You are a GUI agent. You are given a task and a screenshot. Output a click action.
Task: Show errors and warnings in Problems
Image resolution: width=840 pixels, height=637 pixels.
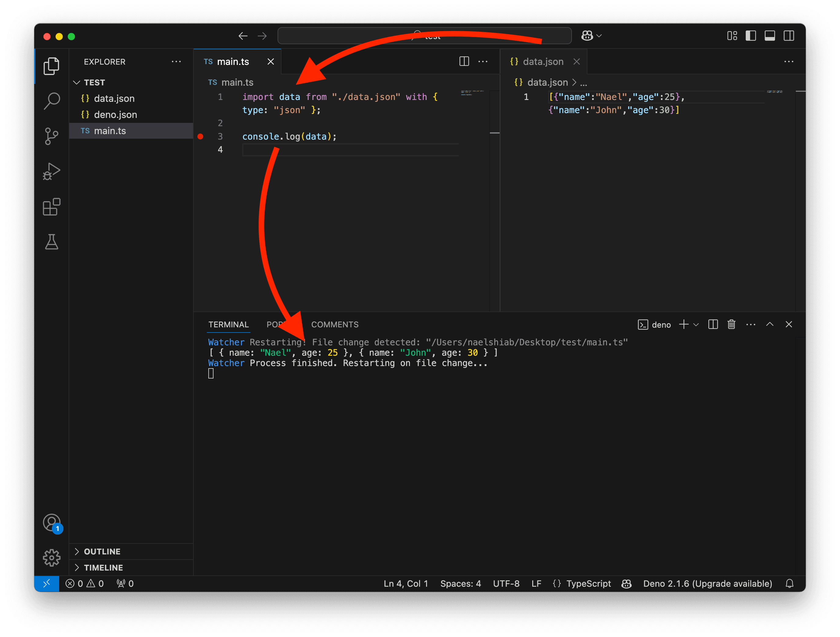tap(84, 583)
